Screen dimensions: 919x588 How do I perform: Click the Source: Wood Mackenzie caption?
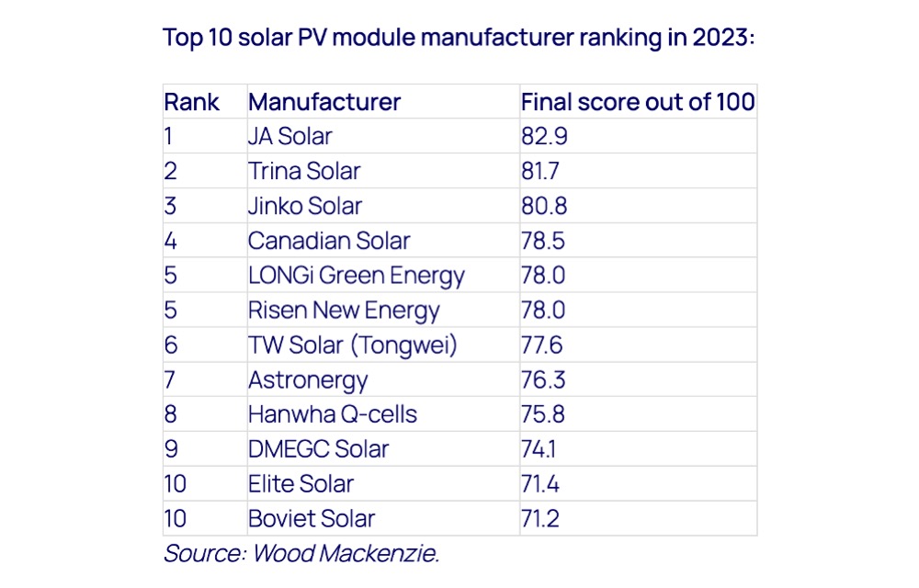tap(301, 553)
